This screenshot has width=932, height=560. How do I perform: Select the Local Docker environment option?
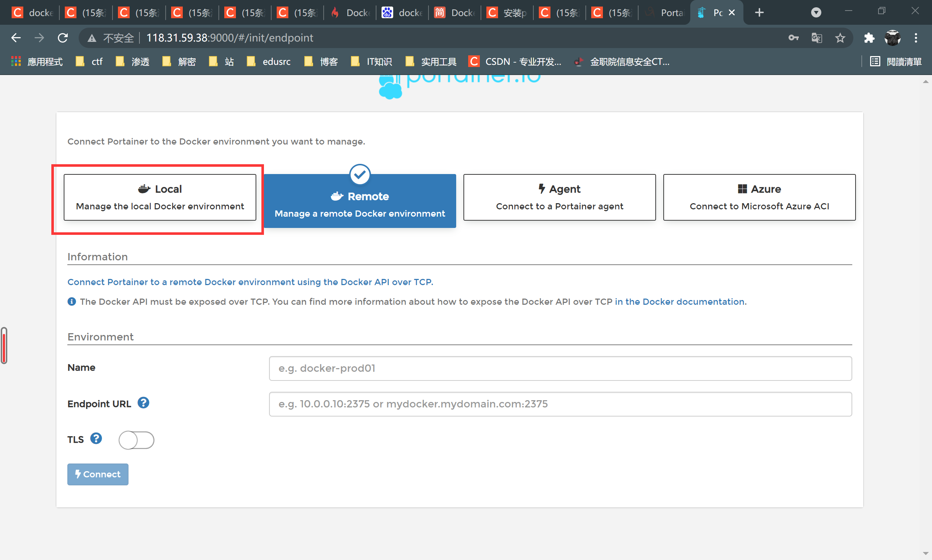(x=159, y=197)
